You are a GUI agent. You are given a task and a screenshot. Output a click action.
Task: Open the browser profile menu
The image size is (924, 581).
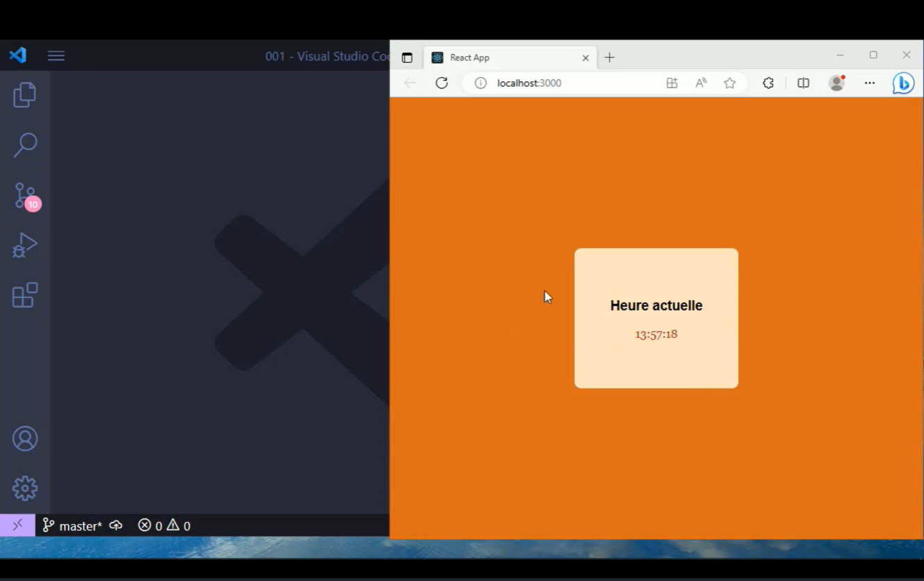click(836, 83)
